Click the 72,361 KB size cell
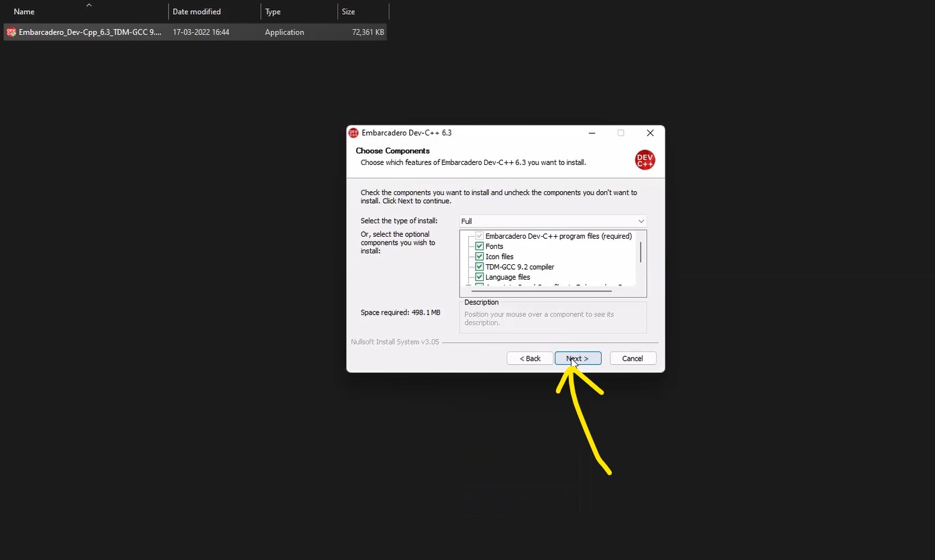Screen dimensions: 935x560 coord(368,32)
